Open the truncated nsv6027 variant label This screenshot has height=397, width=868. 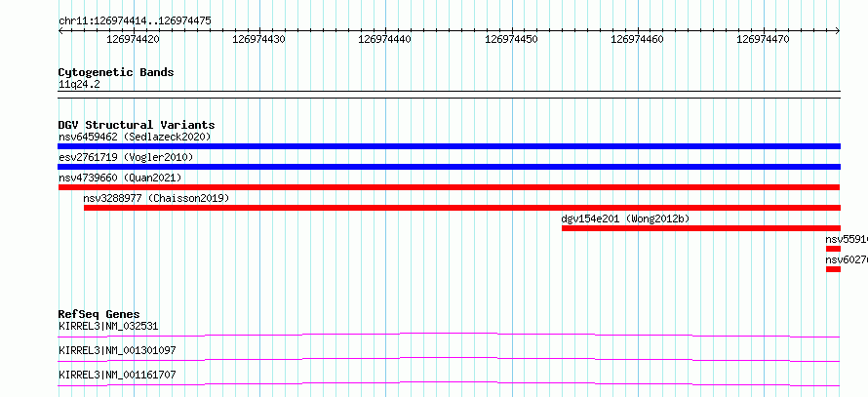pyautogui.click(x=847, y=259)
